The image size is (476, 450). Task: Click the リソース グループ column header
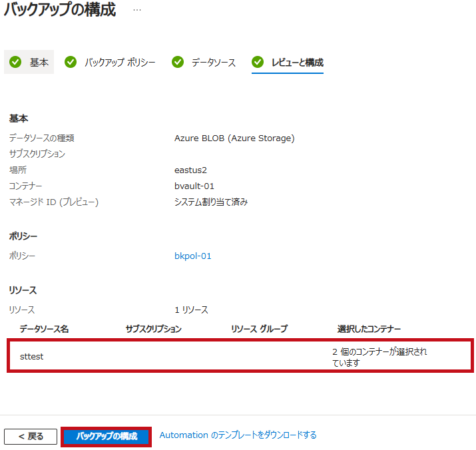tap(259, 329)
